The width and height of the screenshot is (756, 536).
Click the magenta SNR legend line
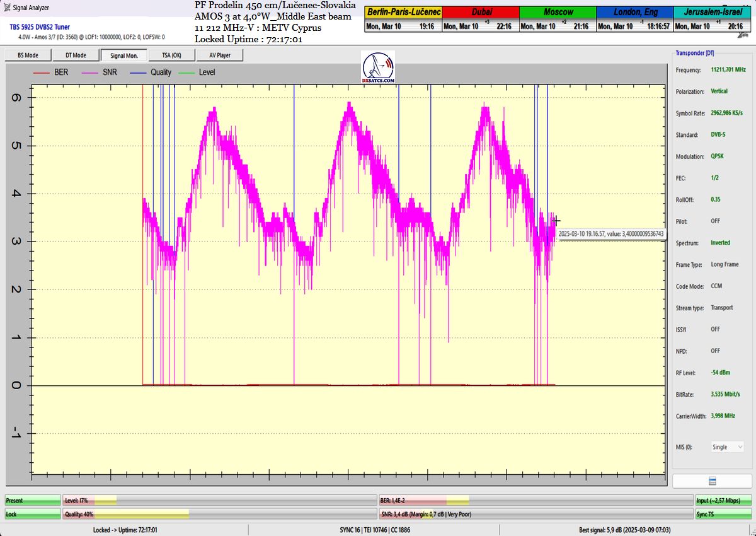[89, 73]
